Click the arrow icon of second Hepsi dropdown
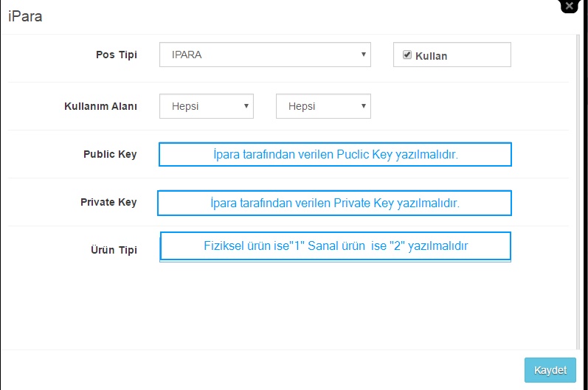The height and width of the screenshot is (390, 588). [x=364, y=106]
